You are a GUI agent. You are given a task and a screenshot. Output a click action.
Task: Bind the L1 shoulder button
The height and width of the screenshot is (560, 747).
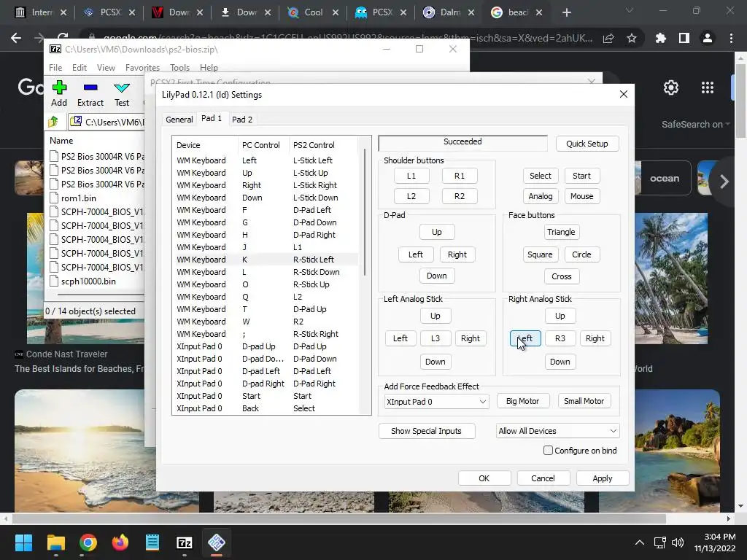[411, 176]
